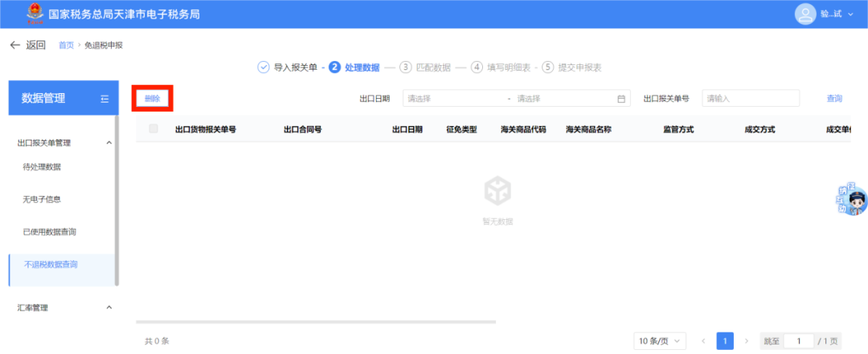Open the user avatar icon

[x=805, y=14]
